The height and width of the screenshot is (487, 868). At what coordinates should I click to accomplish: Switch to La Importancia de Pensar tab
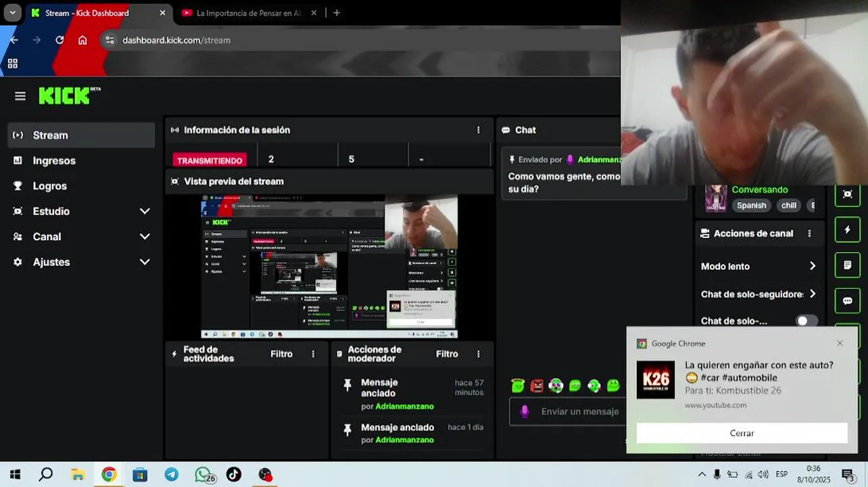(x=249, y=13)
